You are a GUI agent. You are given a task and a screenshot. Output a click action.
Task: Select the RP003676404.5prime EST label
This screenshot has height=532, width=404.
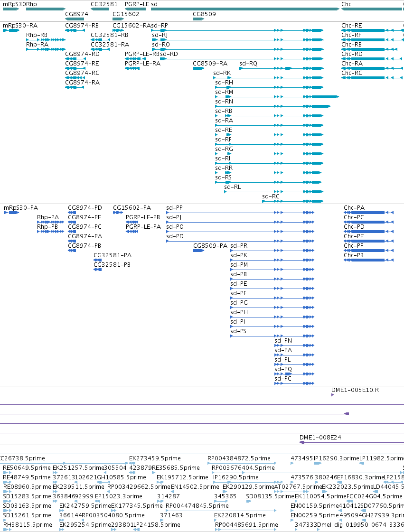pyautogui.click(x=243, y=468)
